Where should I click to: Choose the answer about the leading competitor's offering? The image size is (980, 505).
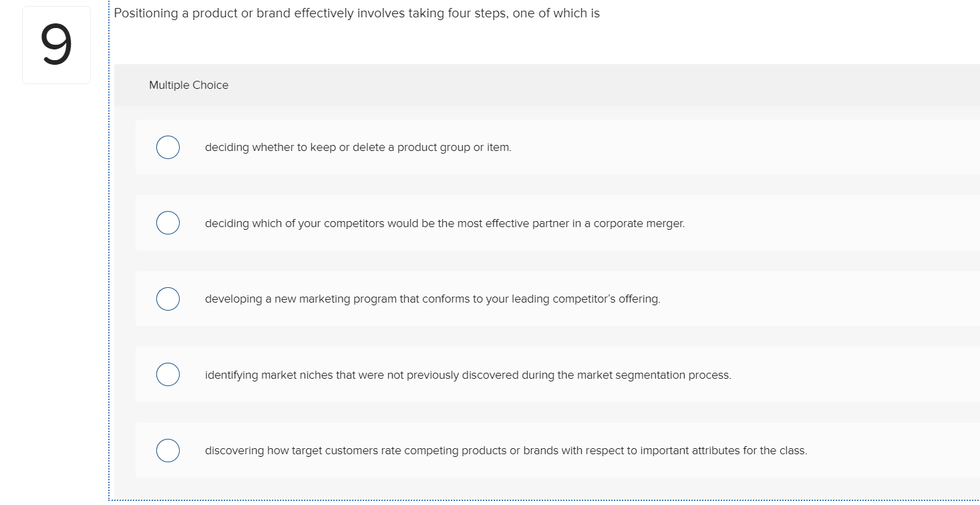coord(432,299)
